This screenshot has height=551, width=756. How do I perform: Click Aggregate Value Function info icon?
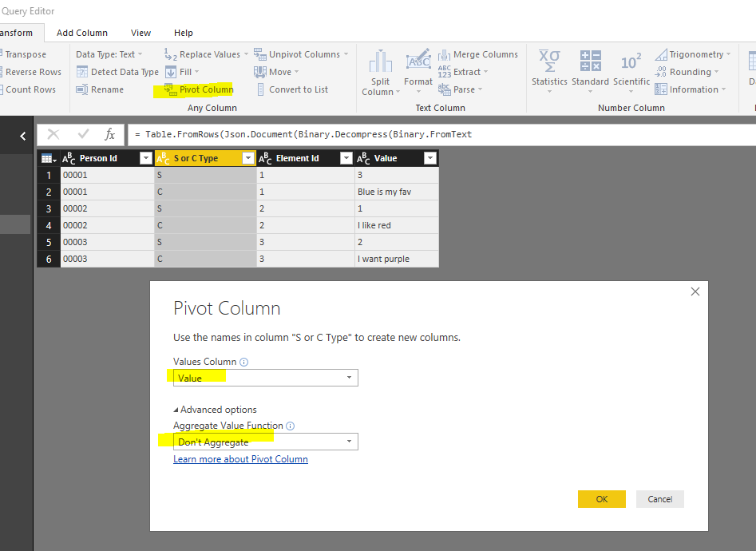point(291,426)
